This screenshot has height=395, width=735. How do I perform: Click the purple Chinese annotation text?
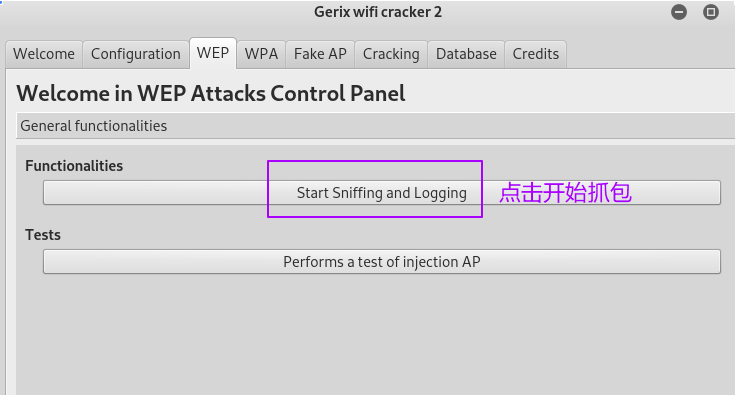point(565,193)
